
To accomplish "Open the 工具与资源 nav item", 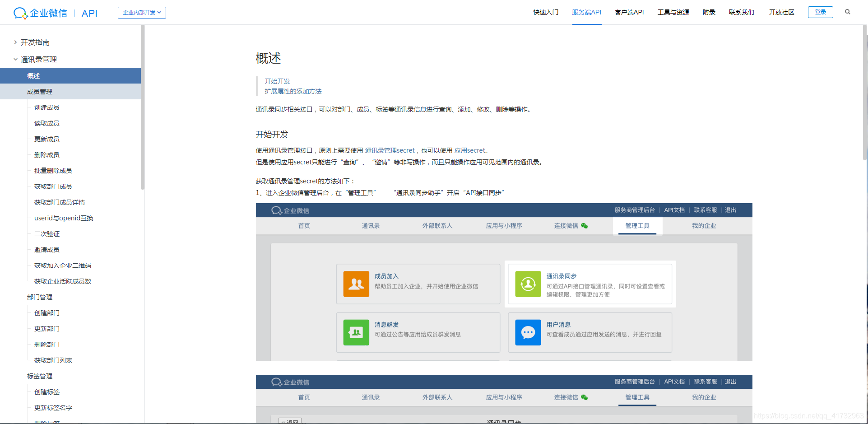I will tap(673, 12).
